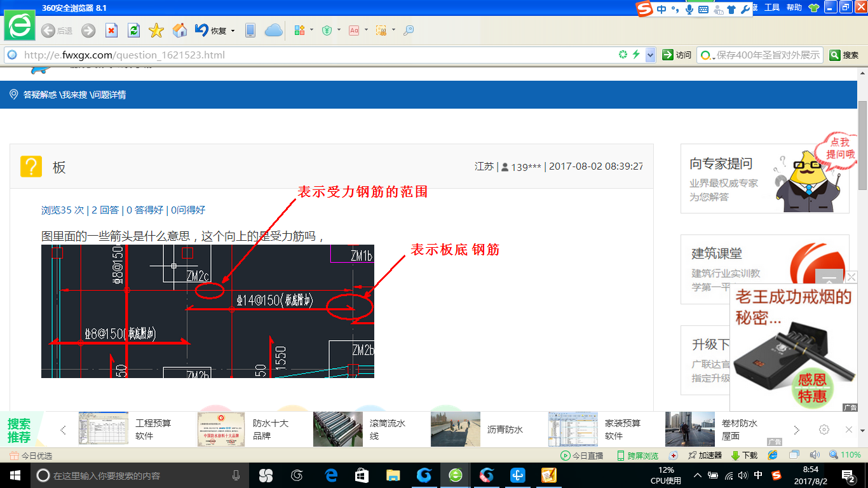Open the green shield payment icon
This screenshot has height=488, width=868.
[x=327, y=30]
